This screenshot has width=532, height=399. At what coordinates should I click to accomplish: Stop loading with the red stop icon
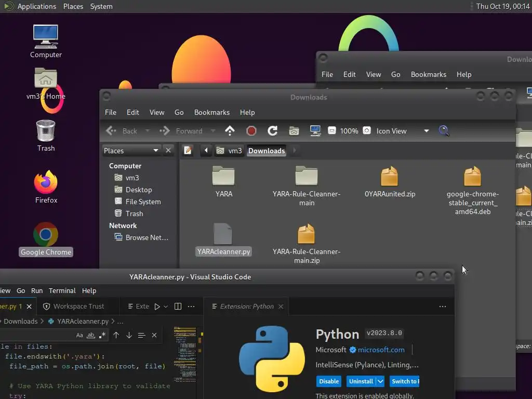(x=251, y=131)
